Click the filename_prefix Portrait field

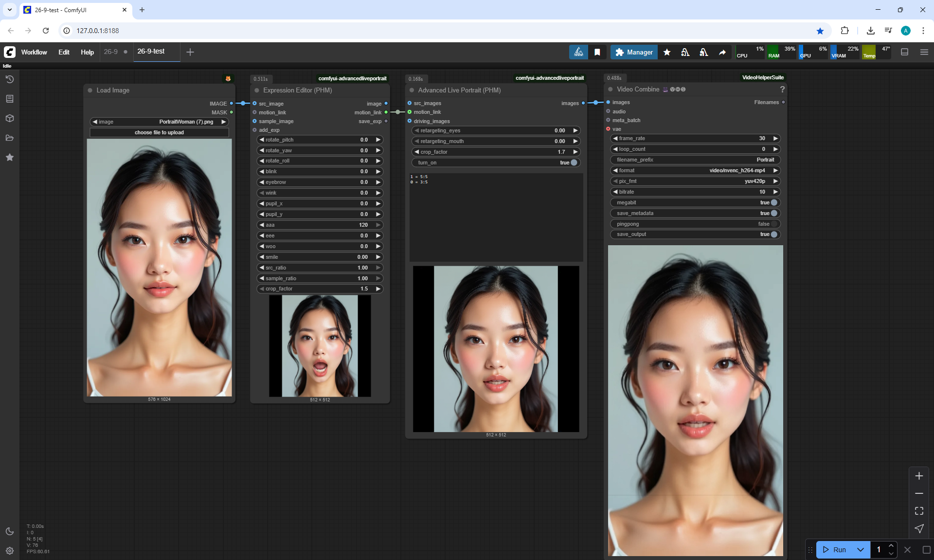[x=696, y=160]
